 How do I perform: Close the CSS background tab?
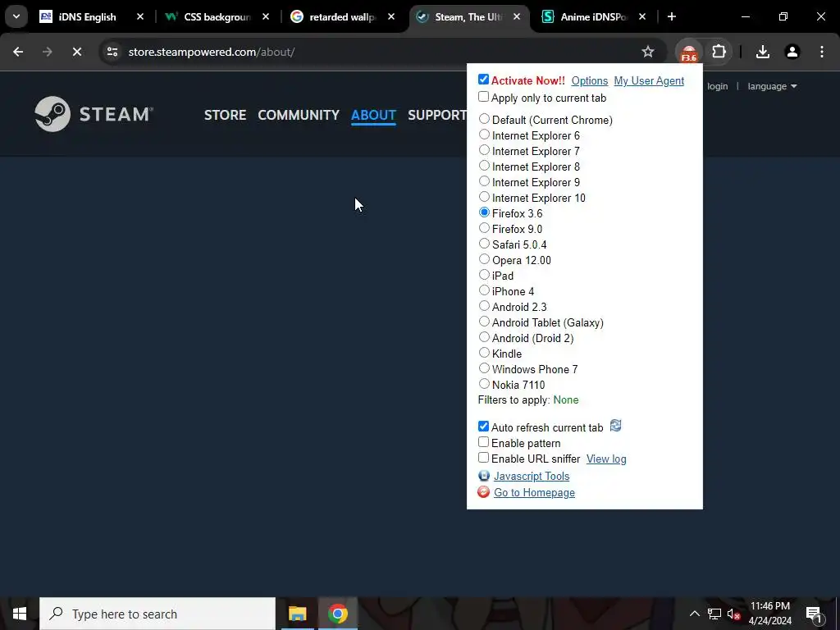(266, 16)
